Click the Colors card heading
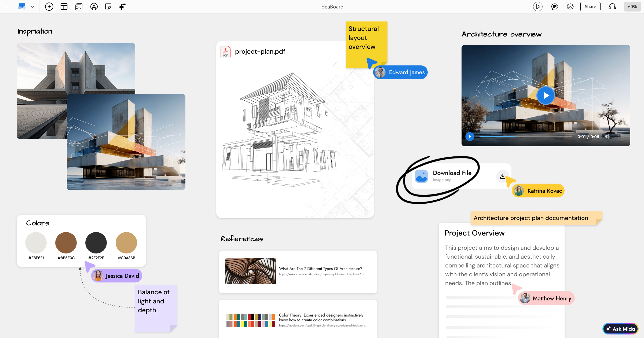Screen dimensions: 644x338 [x=38, y=223]
